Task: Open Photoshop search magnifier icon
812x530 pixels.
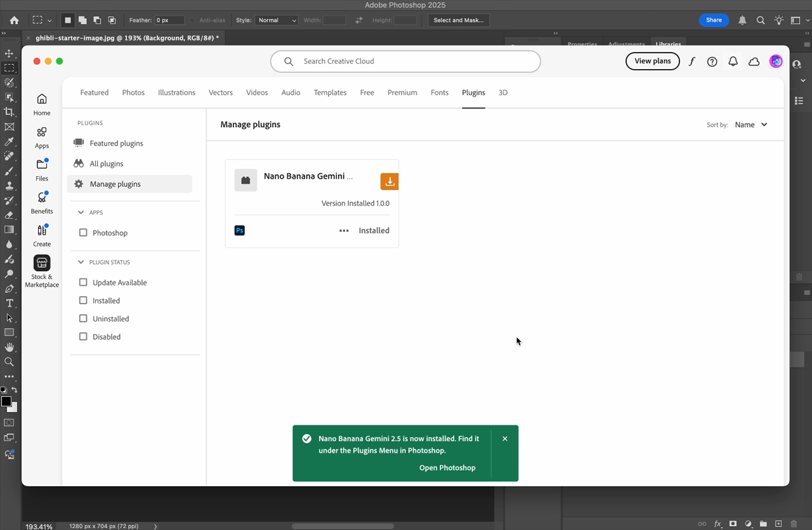Action: 761,20
